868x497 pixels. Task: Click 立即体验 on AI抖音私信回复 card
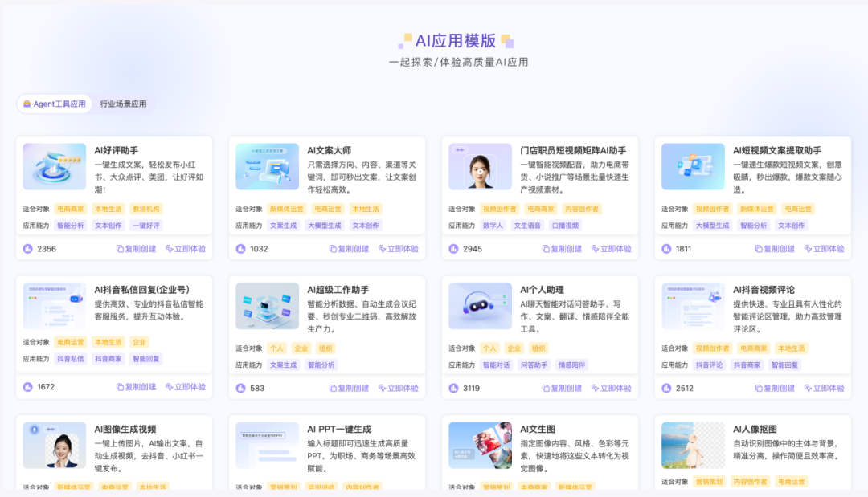tap(186, 387)
